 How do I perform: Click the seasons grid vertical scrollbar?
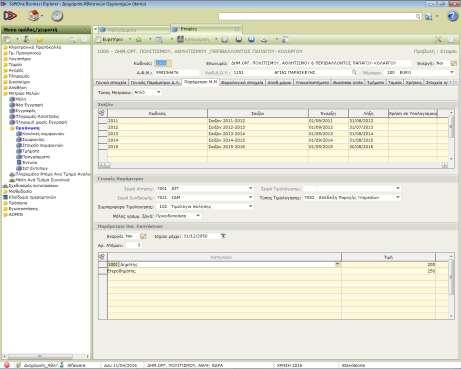pyautogui.click(x=451, y=137)
